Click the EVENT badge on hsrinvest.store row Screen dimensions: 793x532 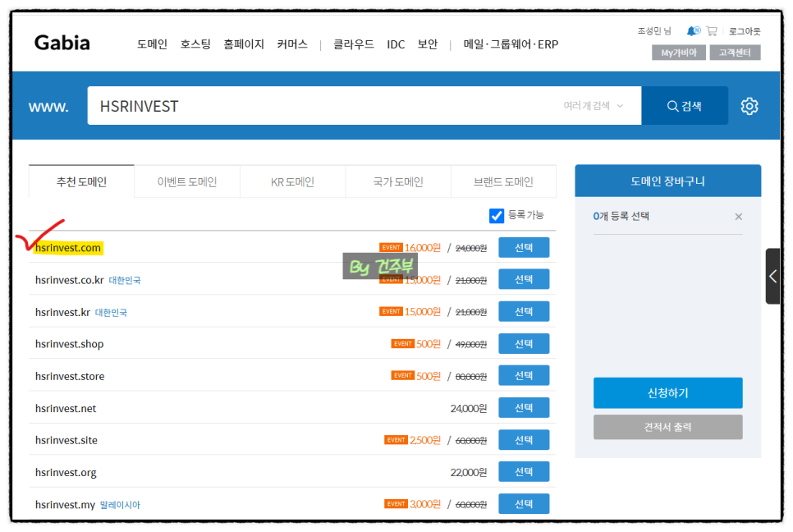[x=402, y=375]
